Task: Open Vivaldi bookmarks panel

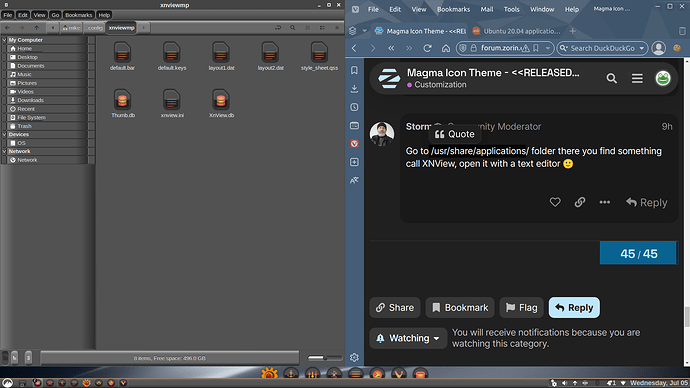Action: (x=354, y=70)
